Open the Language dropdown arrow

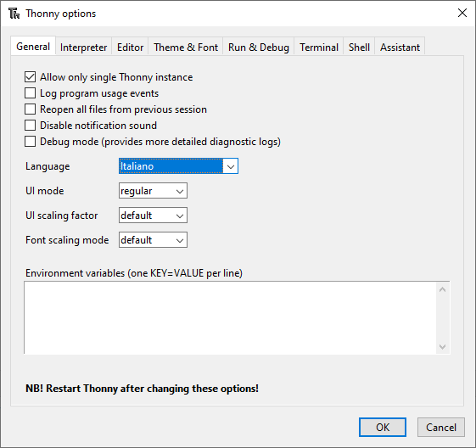click(x=231, y=166)
